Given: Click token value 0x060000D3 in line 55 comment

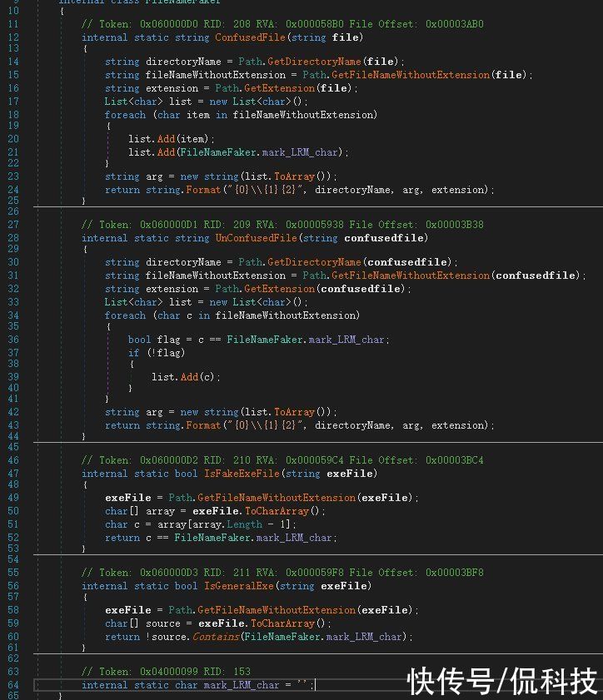Looking at the screenshot, I should click(169, 573).
